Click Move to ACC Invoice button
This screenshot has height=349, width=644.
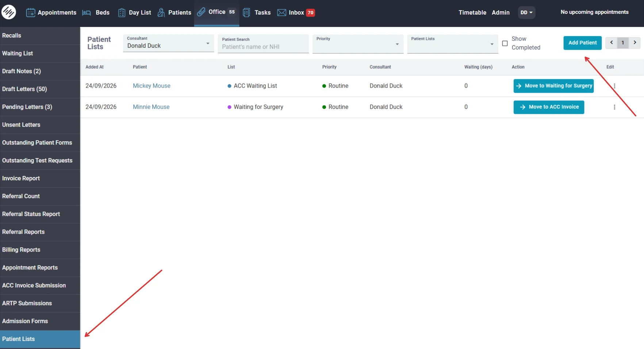pyautogui.click(x=549, y=107)
